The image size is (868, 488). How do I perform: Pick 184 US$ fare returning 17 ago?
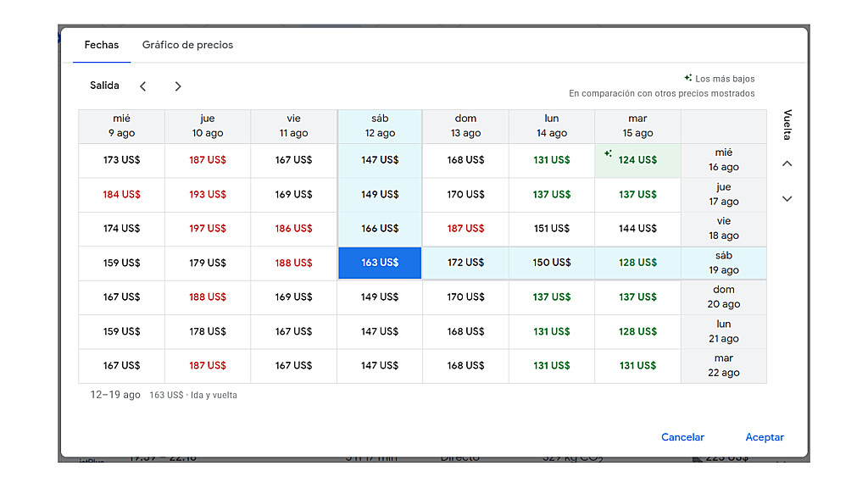coord(122,194)
